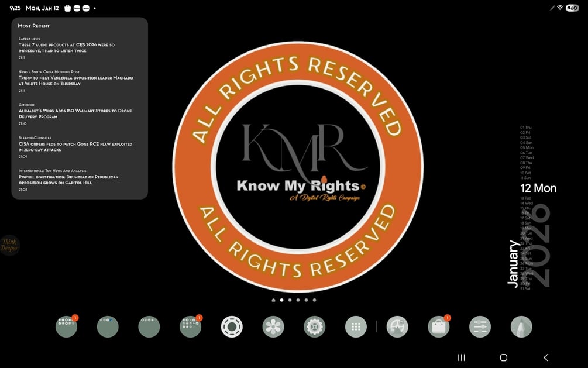Open the app drawer grid icon

pyautogui.click(x=356, y=326)
